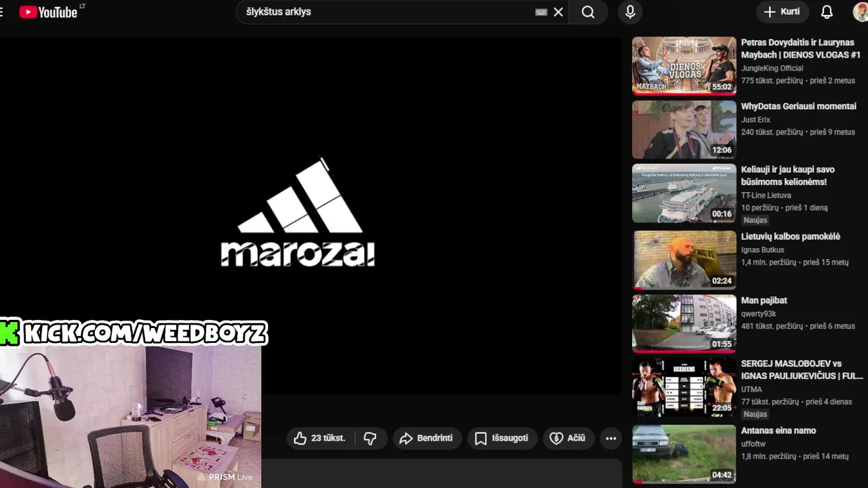
Task: Like the video (23 tūkst.)
Action: [x=321, y=439]
